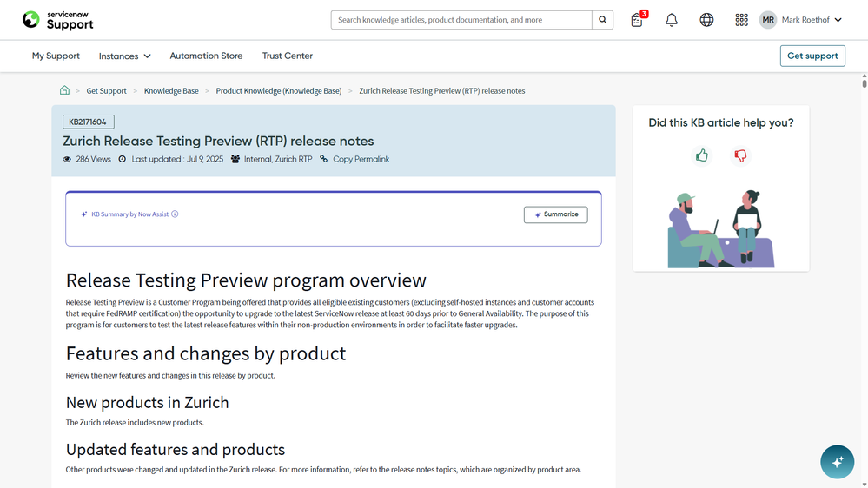Open the Now Assist floating sparkle button
Screen dimensions: 868x488
click(x=837, y=461)
